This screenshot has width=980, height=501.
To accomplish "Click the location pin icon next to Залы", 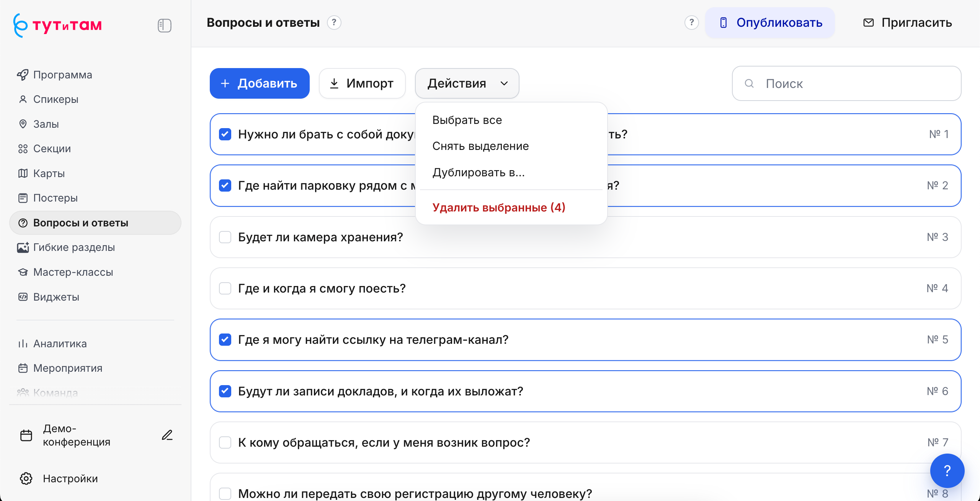I will [23, 124].
